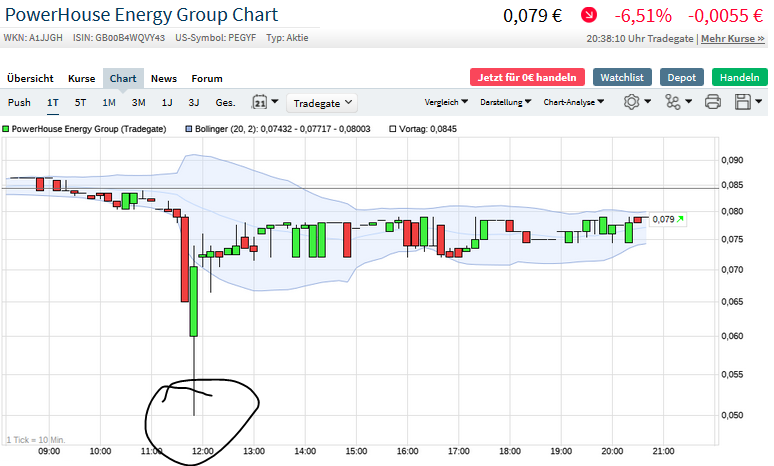Image resolution: width=774 pixels, height=466 pixels.
Task: Click the long red candle before 12:00
Action: [x=185, y=259]
